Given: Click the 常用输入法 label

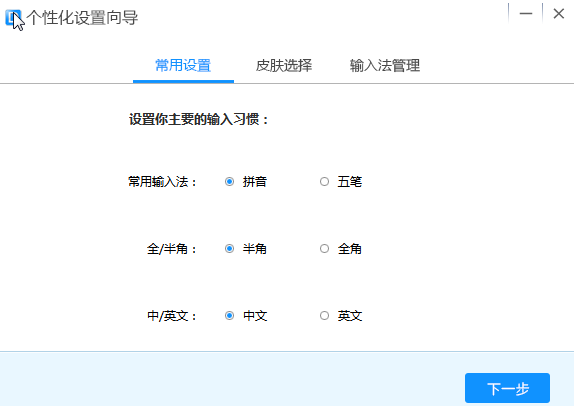Looking at the screenshot, I should point(162,182).
